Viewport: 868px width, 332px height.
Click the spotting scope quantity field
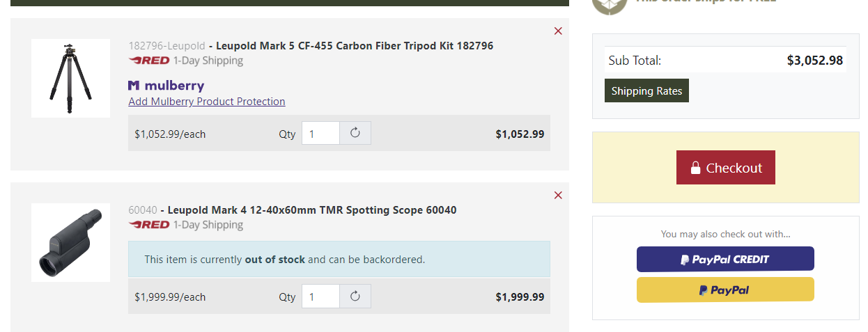320,297
